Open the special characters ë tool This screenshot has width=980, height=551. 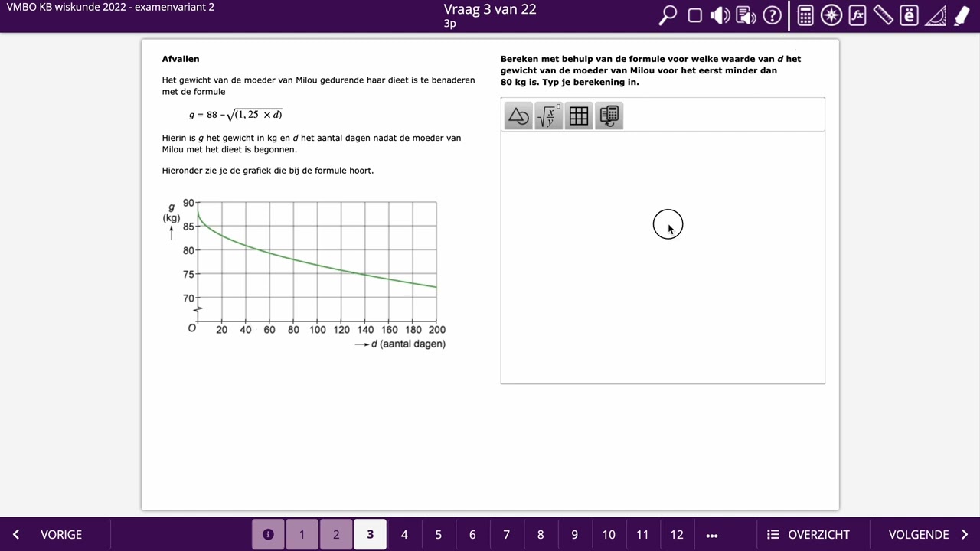coord(909,15)
